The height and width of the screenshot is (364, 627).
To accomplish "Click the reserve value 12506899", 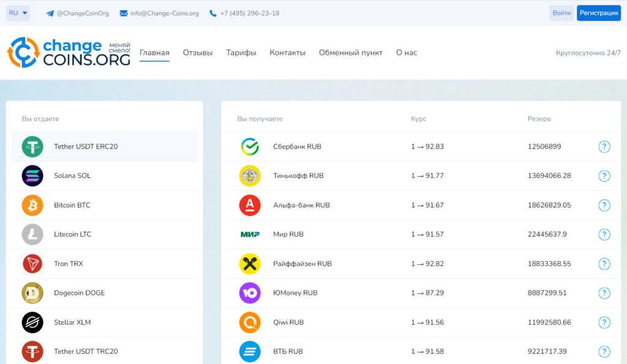I will (544, 147).
